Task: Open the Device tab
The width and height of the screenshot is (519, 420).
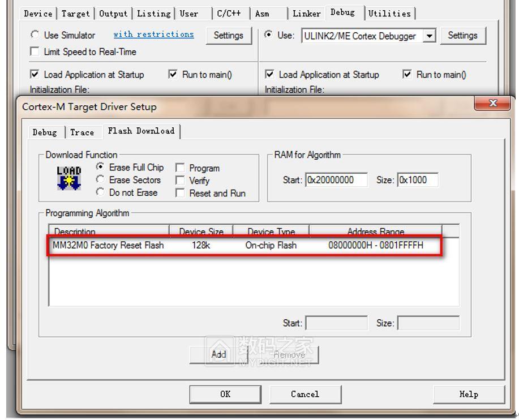Action: click(x=38, y=14)
